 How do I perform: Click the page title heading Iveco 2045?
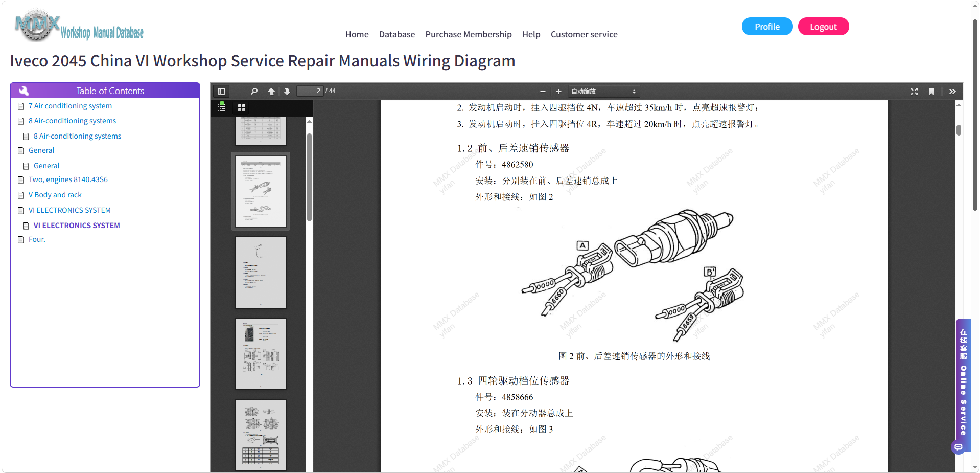(263, 61)
